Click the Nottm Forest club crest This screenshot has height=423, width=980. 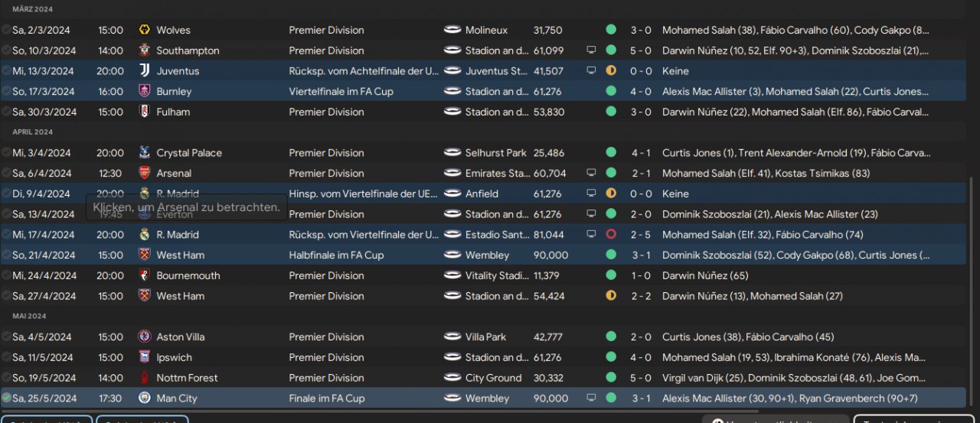(x=144, y=378)
